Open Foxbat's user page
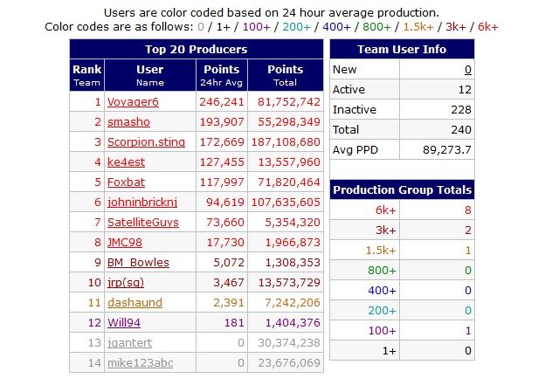 click(x=127, y=182)
